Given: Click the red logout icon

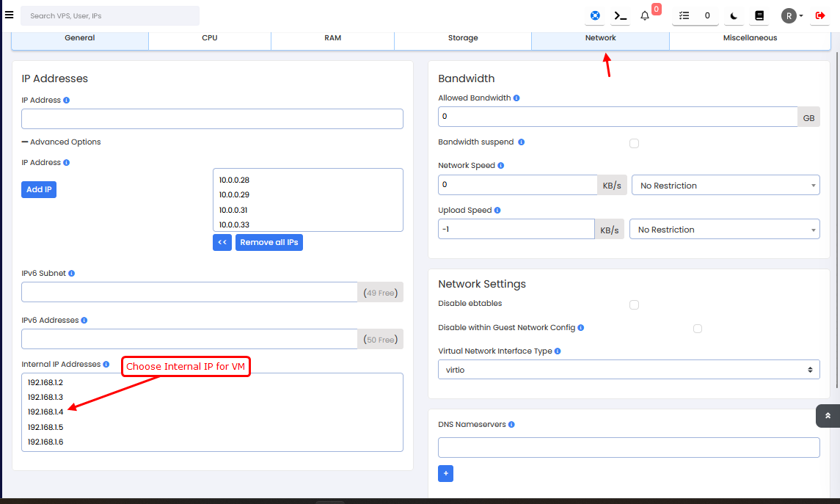Looking at the screenshot, I should 820,15.
